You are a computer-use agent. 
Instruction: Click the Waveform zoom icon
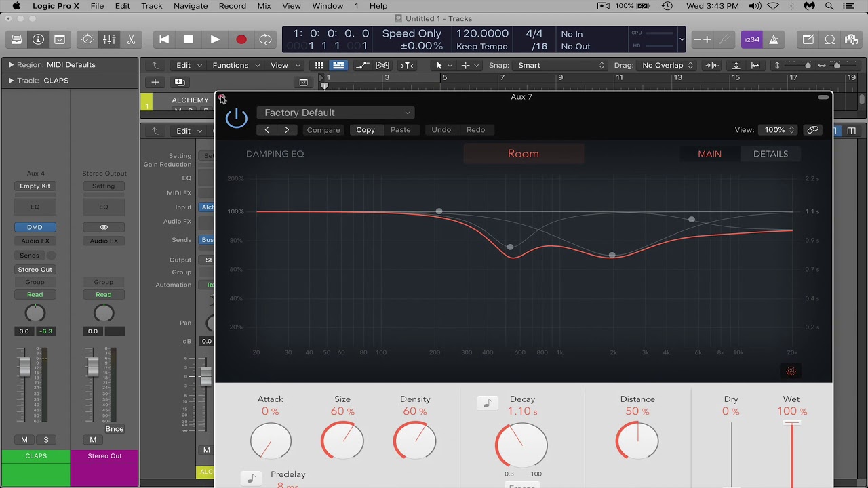click(x=712, y=65)
